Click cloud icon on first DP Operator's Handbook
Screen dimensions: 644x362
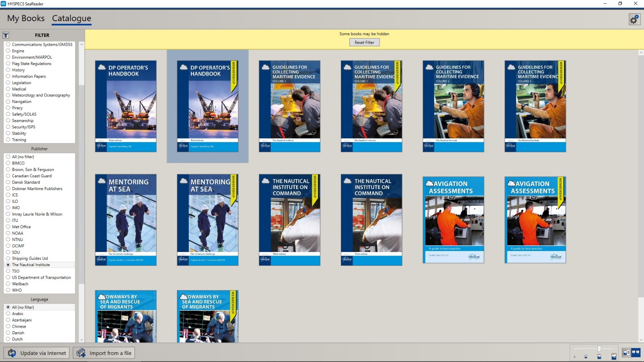102,67
